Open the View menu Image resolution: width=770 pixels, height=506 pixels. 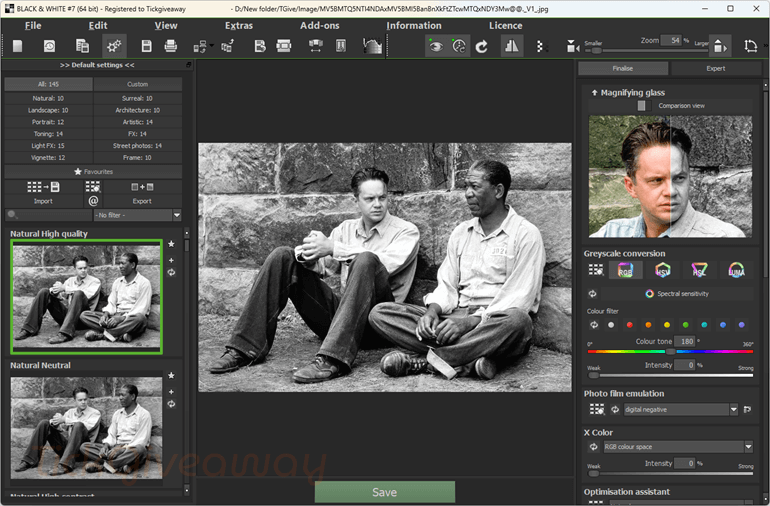[x=166, y=26]
